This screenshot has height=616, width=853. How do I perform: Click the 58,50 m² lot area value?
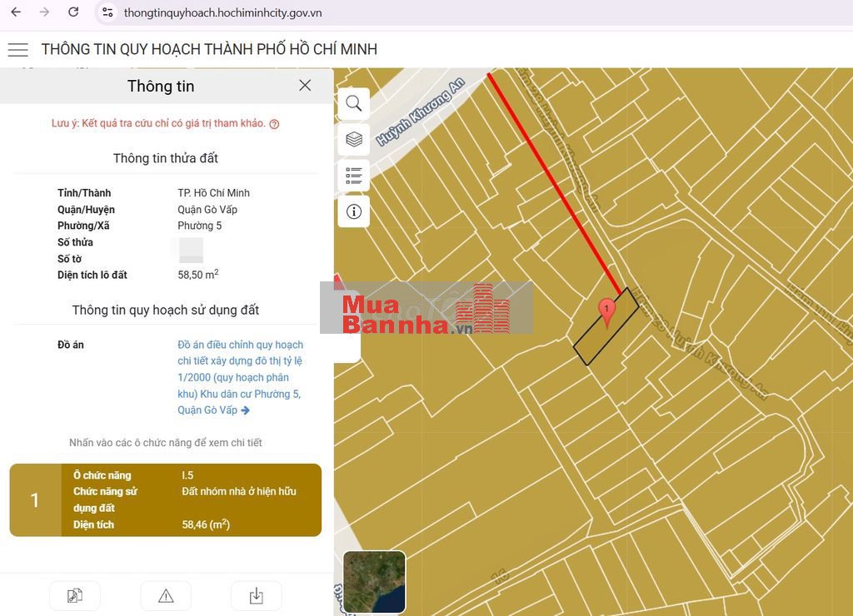(198, 275)
